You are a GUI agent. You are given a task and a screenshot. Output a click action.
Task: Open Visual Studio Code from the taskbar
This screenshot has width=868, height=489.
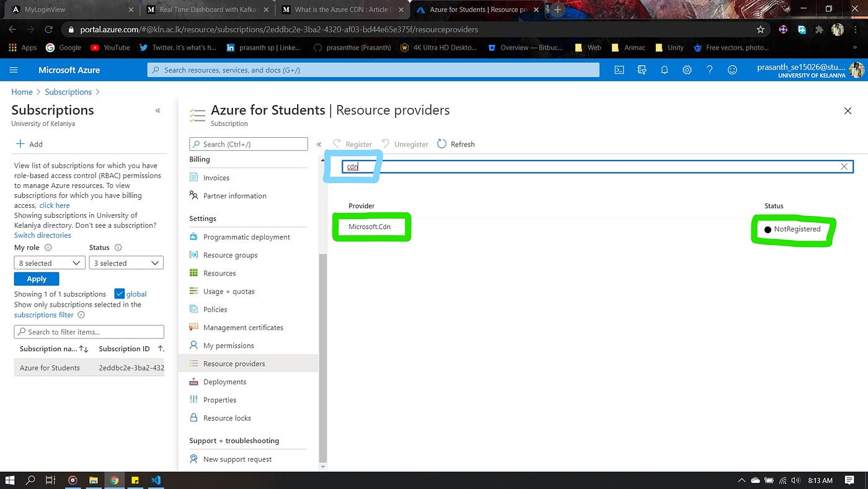click(156, 480)
